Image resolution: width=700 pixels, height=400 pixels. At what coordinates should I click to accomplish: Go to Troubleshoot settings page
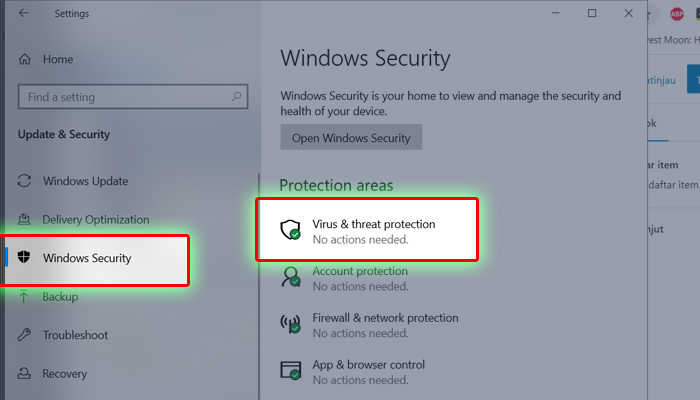click(75, 335)
